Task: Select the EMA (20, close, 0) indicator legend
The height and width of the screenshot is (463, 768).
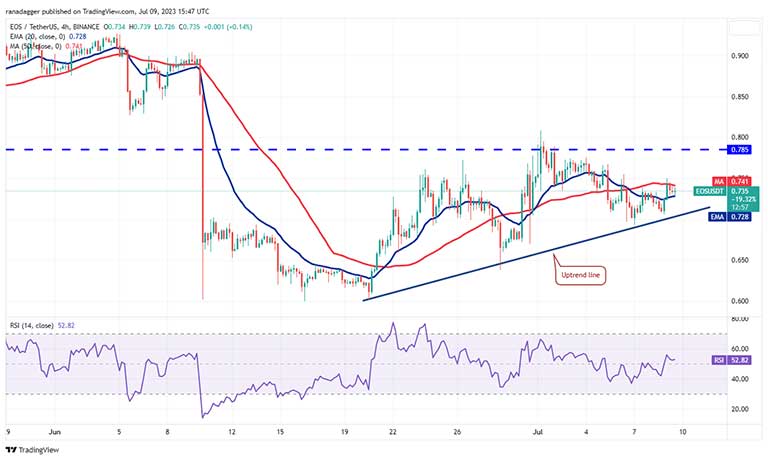Action: 48,37
